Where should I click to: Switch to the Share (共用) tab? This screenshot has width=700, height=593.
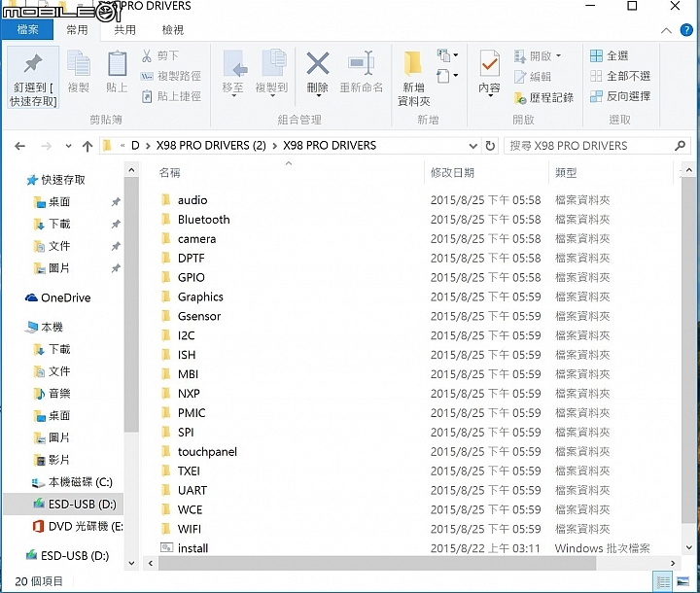[x=124, y=29]
